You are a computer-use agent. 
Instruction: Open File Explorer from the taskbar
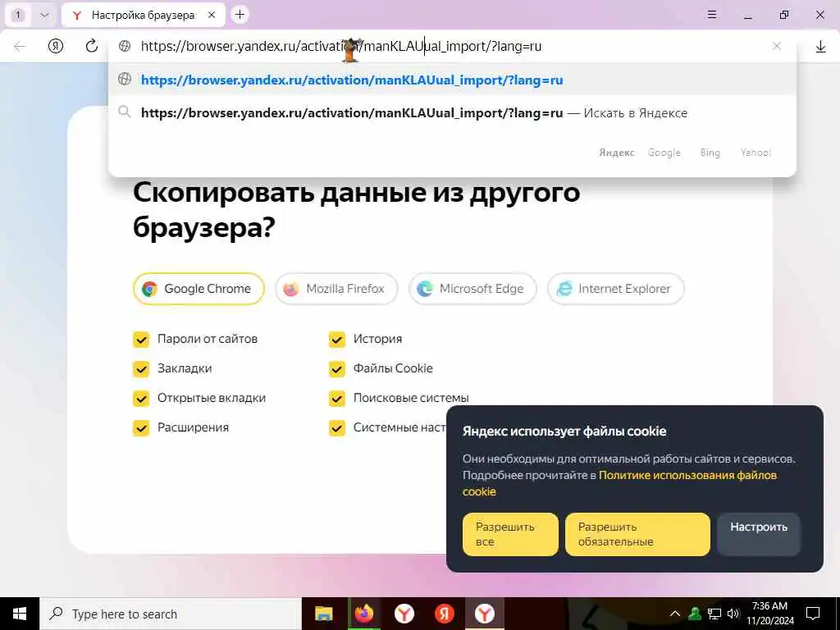tap(323, 614)
